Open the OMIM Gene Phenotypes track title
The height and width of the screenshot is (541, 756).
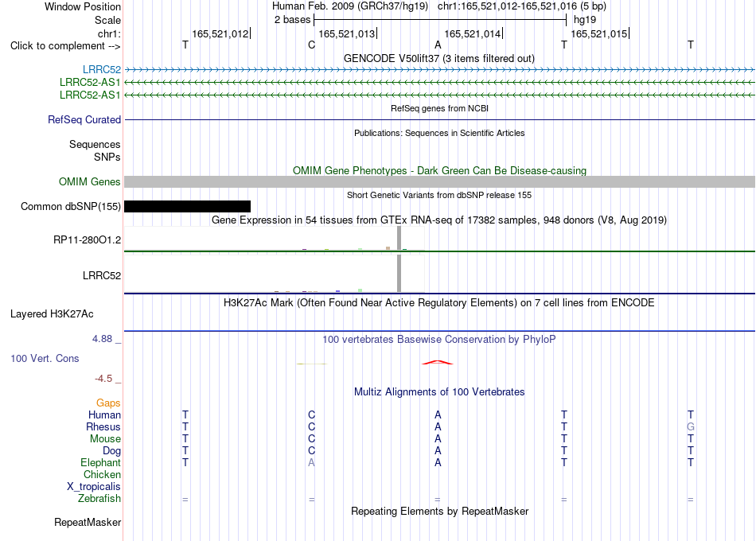(439, 171)
